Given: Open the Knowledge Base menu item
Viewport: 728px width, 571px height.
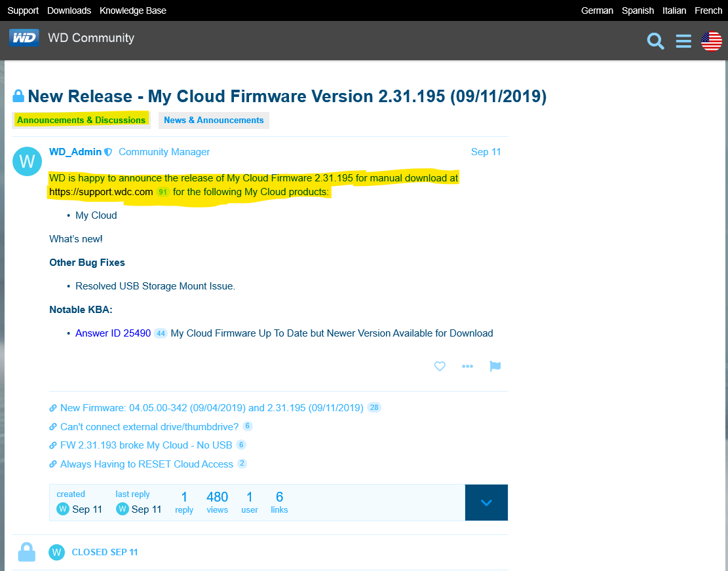Looking at the screenshot, I should [133, 10].
